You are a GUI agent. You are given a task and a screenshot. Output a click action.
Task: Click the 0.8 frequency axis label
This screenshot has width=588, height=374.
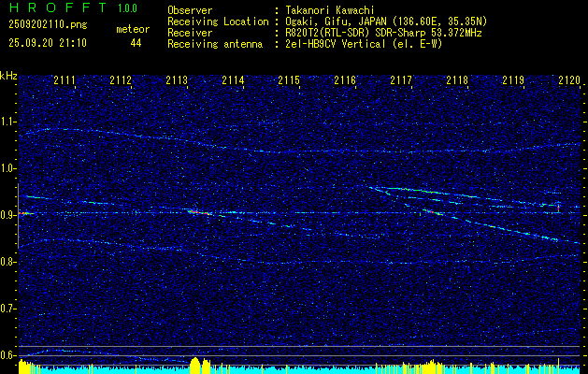pyautogui.click(x=7, y=262)
